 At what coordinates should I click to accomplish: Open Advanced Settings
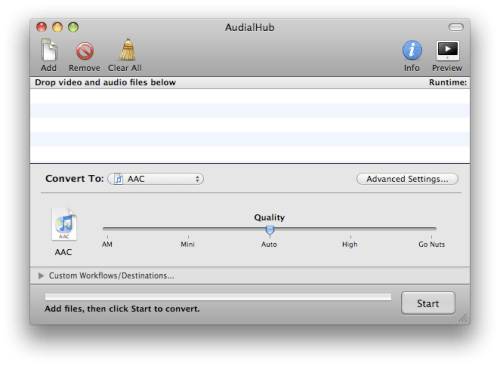click(407, 179)
